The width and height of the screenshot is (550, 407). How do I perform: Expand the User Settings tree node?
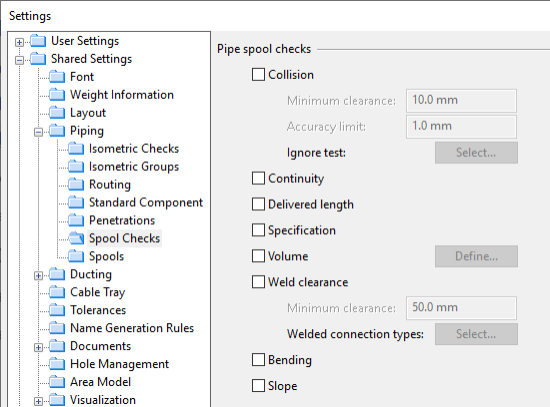click(x=19, y=42)
